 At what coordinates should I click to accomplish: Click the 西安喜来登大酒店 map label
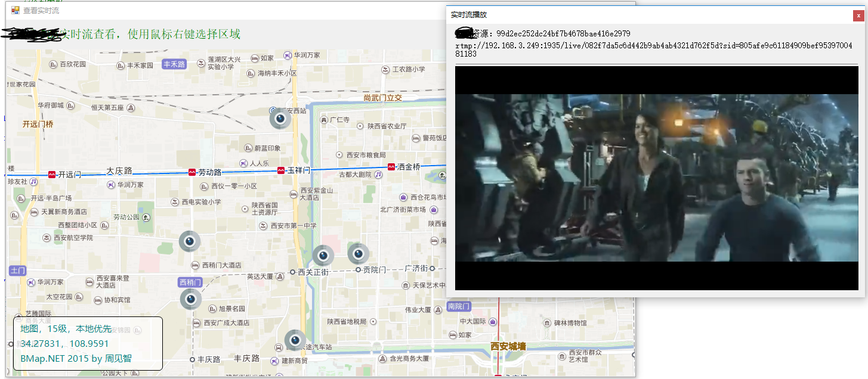click(112, 282)
